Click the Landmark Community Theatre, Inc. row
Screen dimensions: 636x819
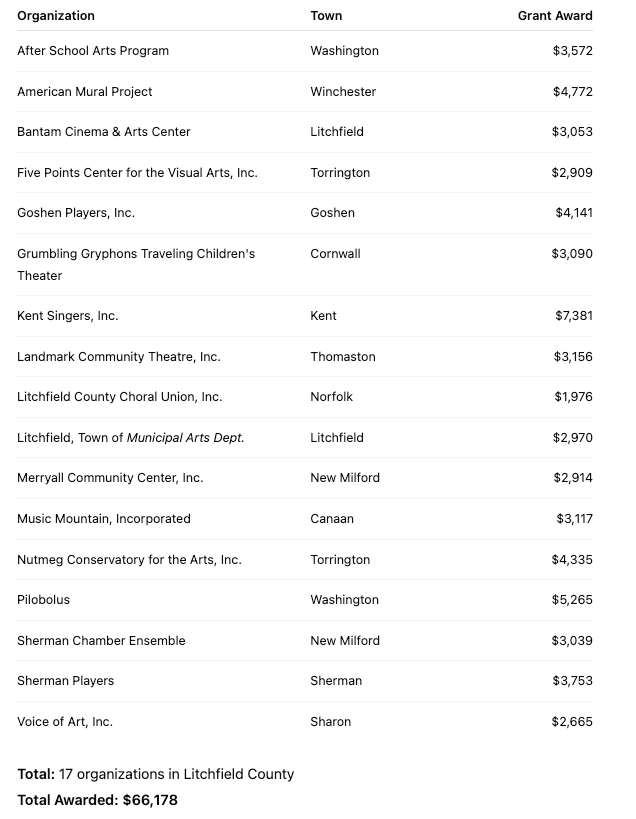pyautogui.click(x=119, y=357)
